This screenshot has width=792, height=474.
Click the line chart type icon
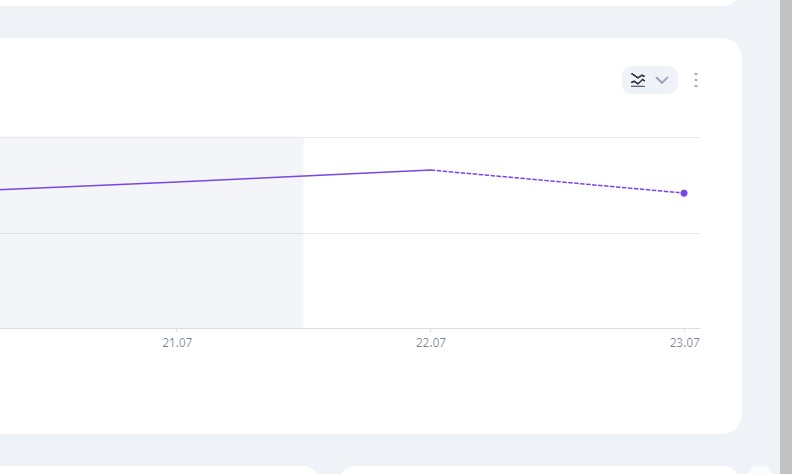pyautogui.click(x=638, y=80)
